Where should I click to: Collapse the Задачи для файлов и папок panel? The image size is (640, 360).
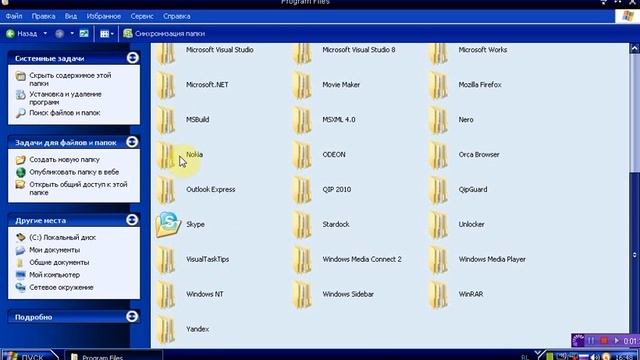click(132, 142)
